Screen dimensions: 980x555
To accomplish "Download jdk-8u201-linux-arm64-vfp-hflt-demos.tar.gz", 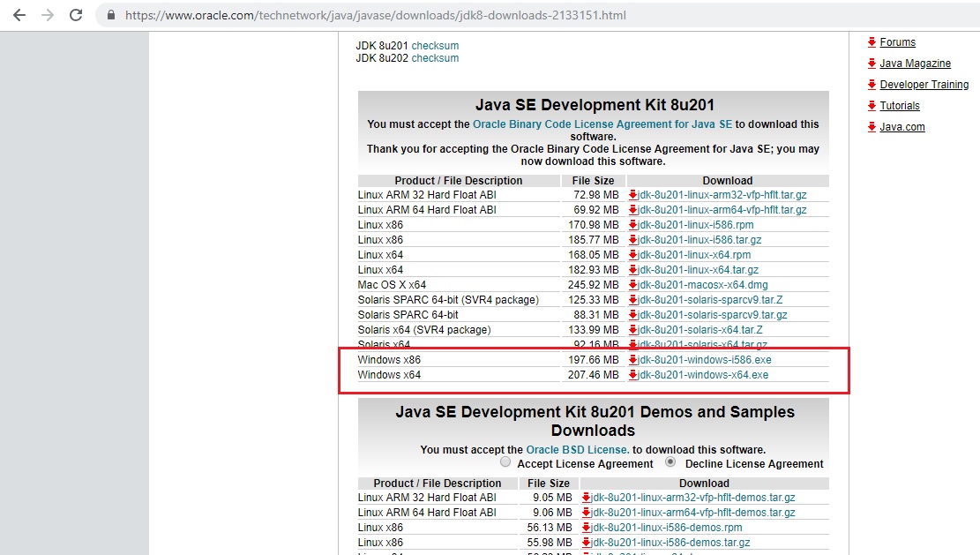I will pyautogui.click(x=693, y=513).
